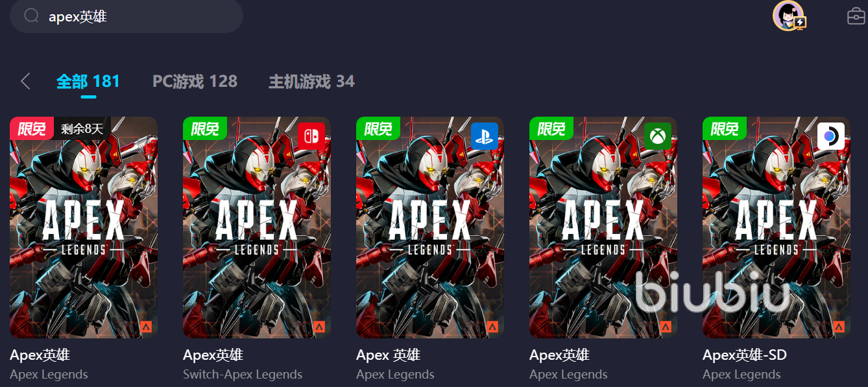Click the Xbox platform badge
Screen dimensions: 868x387
click(658, 136)
